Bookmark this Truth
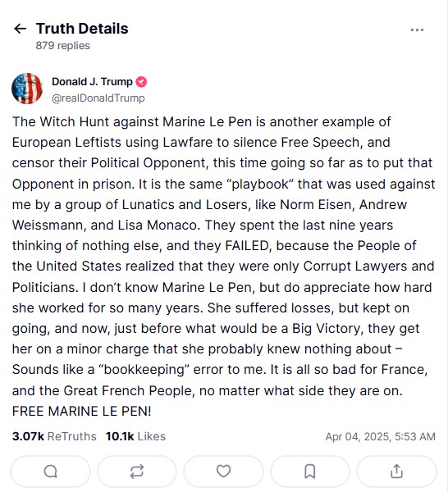Viewport: 448px width, 492px height. pyautogui.click(x=310, y=471)
